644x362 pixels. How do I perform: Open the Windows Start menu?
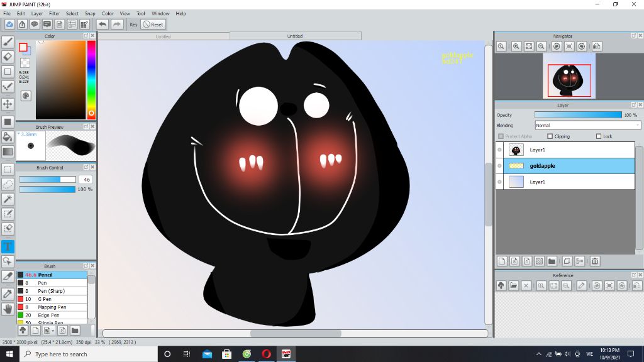click(x=9, y=354)
